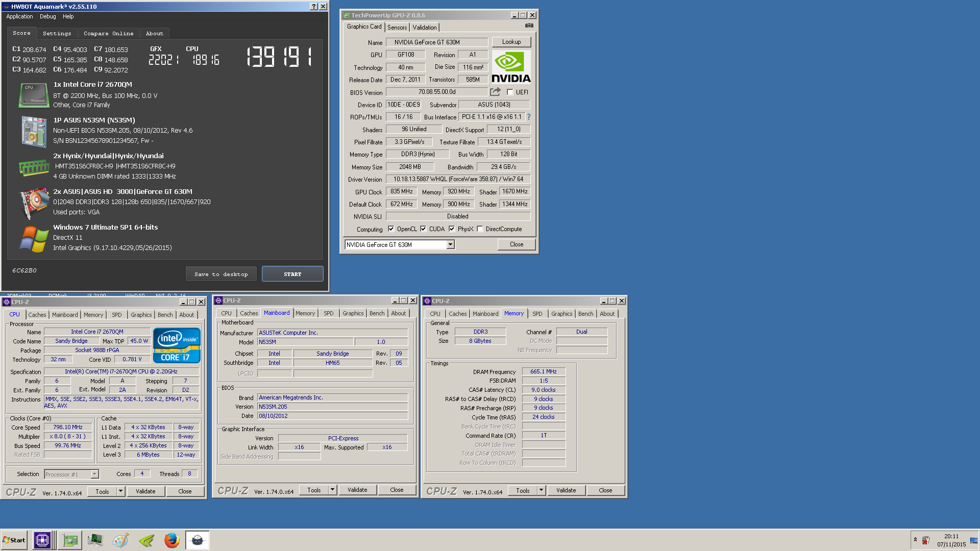Open the Aquamark icon on the taskbar
The width and height of the screenshot is (980, 551).
[x=198, y=540]
